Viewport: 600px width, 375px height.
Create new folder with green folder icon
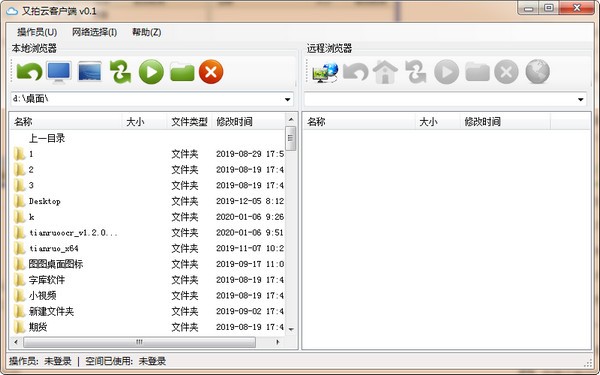pyautogui.click(x=182, y=72)
